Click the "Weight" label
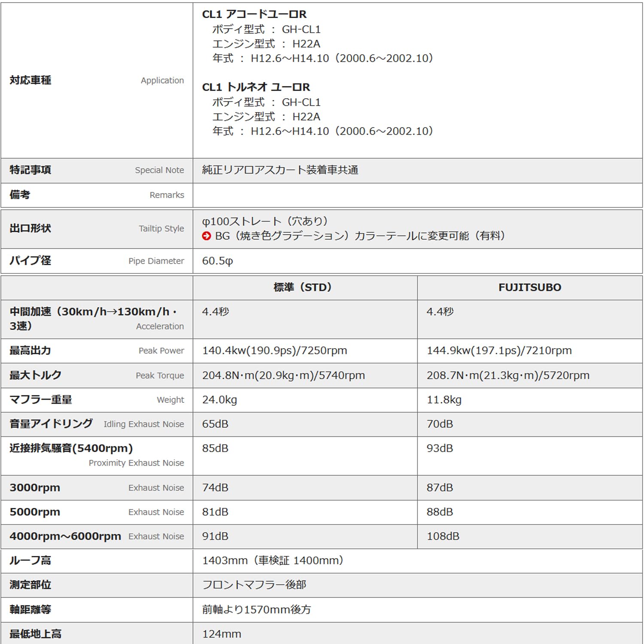This screenshot has height=644, width=644. (x=170, y=400)
